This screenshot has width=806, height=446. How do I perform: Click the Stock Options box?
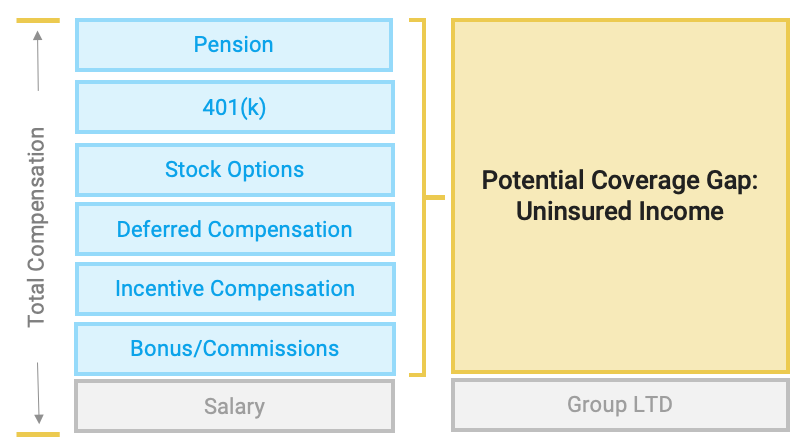[x=234, y=169]
